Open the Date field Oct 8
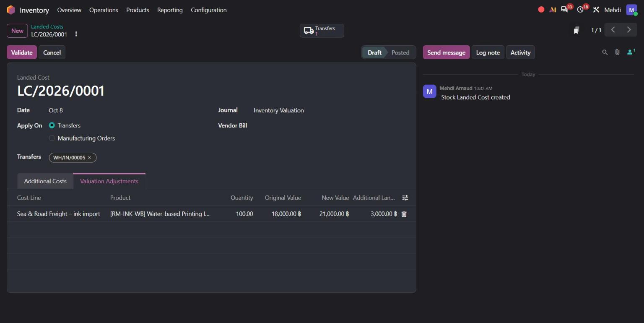This screenshot has height=323, width=644. pos(56,110)
